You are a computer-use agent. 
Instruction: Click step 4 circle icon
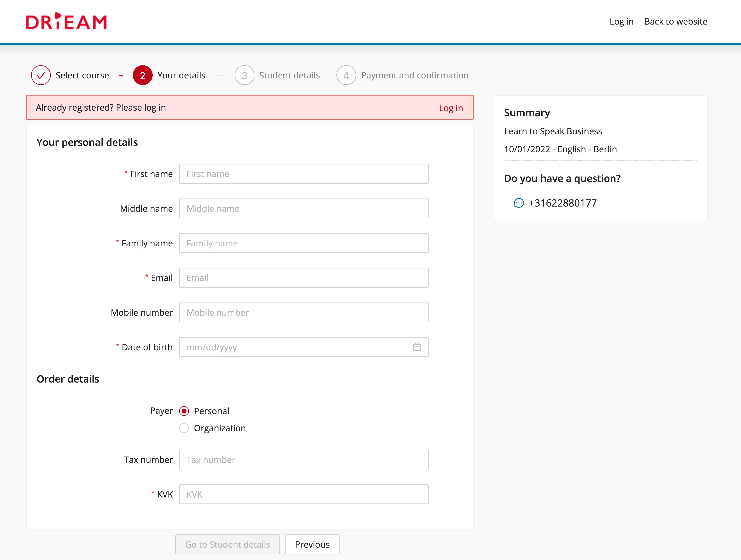pyautogui.click(x=346, y=75)
